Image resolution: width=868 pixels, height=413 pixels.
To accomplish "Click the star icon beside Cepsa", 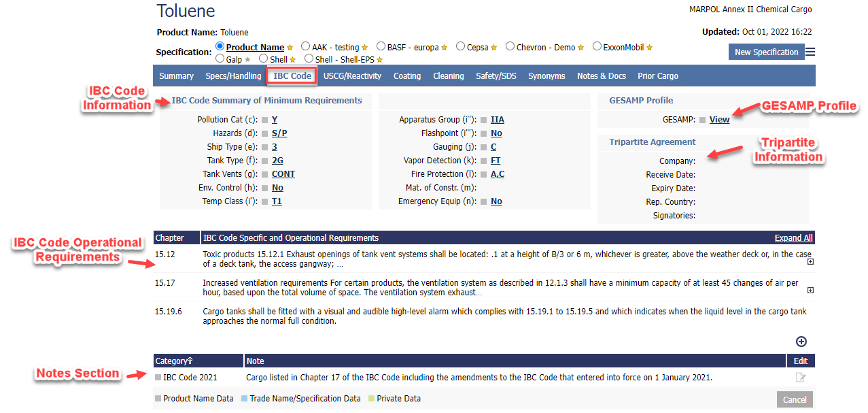I will 494,48.
